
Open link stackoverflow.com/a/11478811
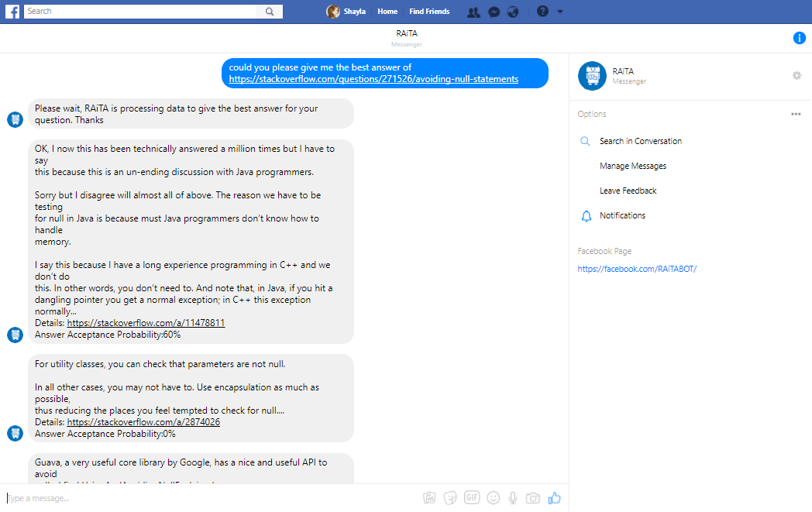pyautogui.click(x=146, y=323)
